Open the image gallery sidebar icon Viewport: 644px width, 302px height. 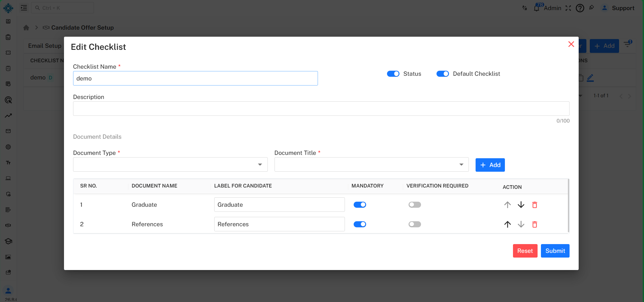tap(8, 257)
